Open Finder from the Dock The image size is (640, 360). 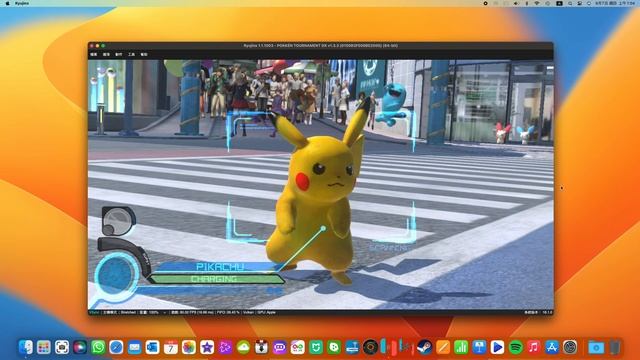(x=26, y=347)
